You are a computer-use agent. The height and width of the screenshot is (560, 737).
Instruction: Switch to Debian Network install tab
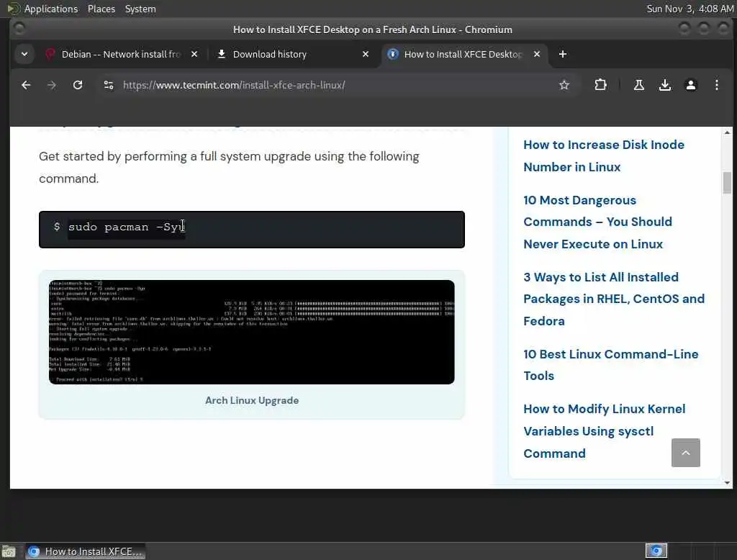(121, 54)
